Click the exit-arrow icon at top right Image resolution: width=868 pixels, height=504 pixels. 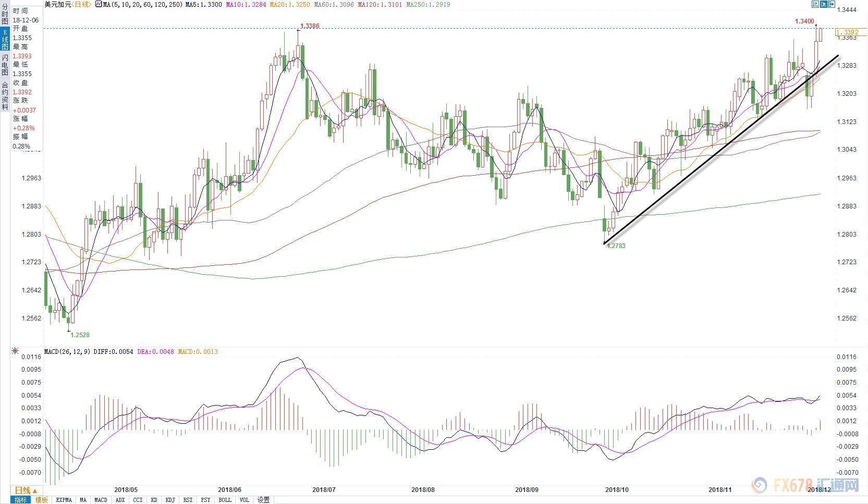(832, 4)
